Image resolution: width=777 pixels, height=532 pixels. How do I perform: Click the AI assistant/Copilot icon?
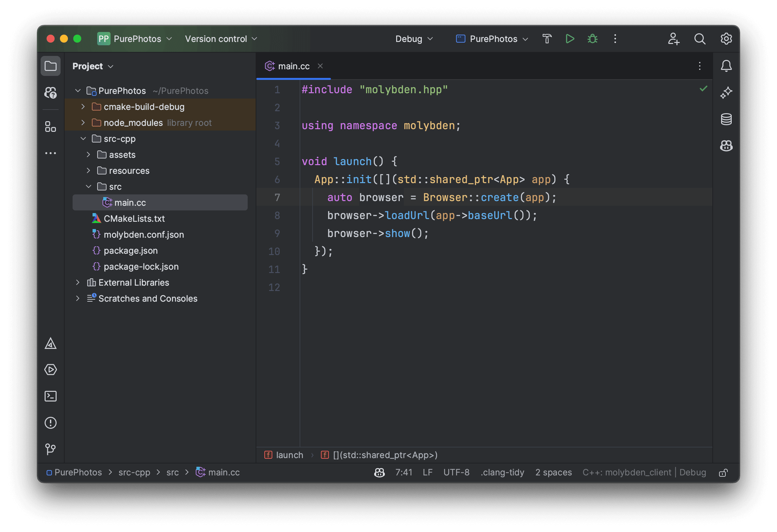tap(727, 145)
